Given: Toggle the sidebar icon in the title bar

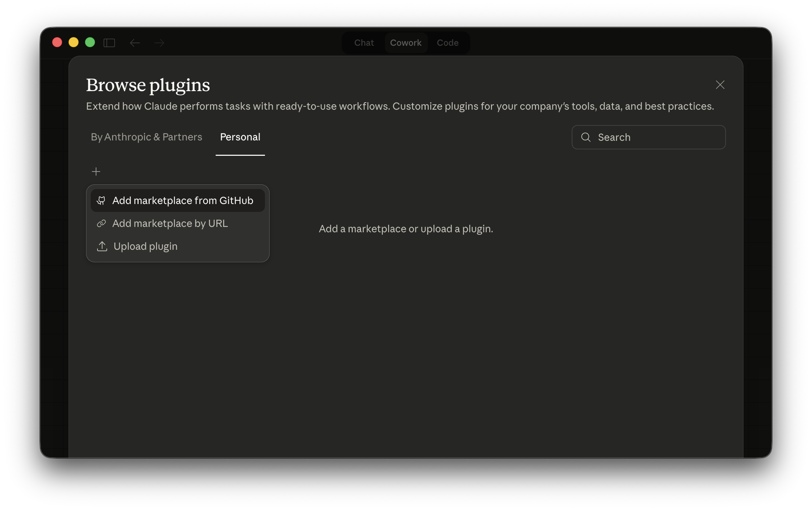Looking at the screenshot, I should click(x=109, y=43).
